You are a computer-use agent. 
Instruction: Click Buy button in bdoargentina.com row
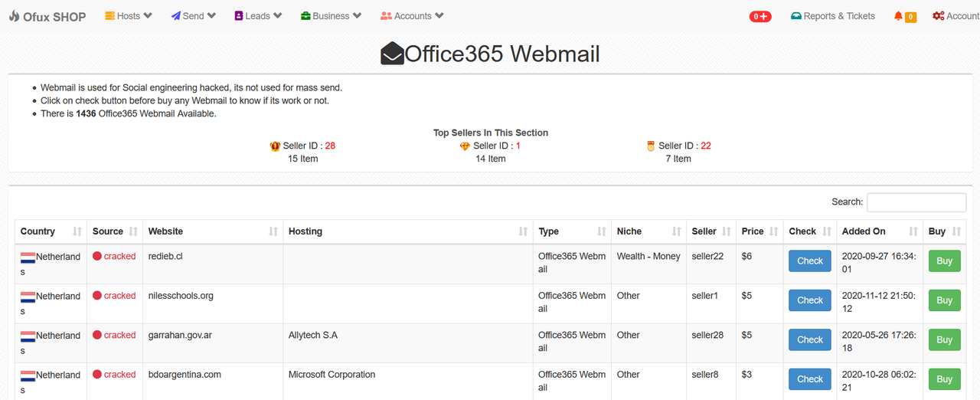tap(945, 379)
